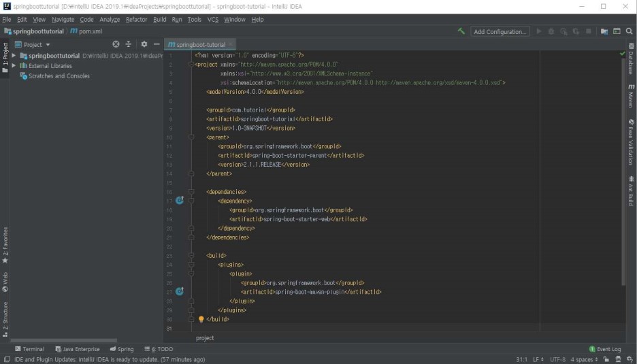
Task: Collapse the plugins fold on line 24
Action: tap(191, 265)
